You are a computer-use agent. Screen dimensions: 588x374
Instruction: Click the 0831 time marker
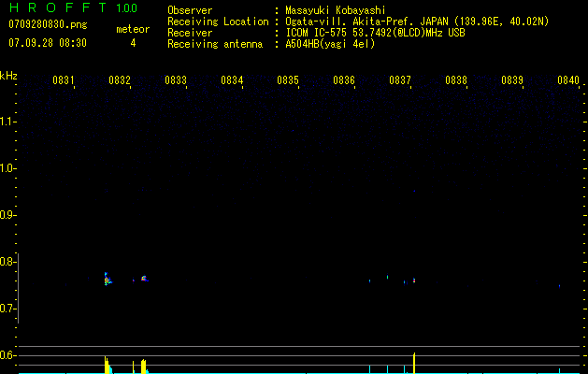pos(63,80)
